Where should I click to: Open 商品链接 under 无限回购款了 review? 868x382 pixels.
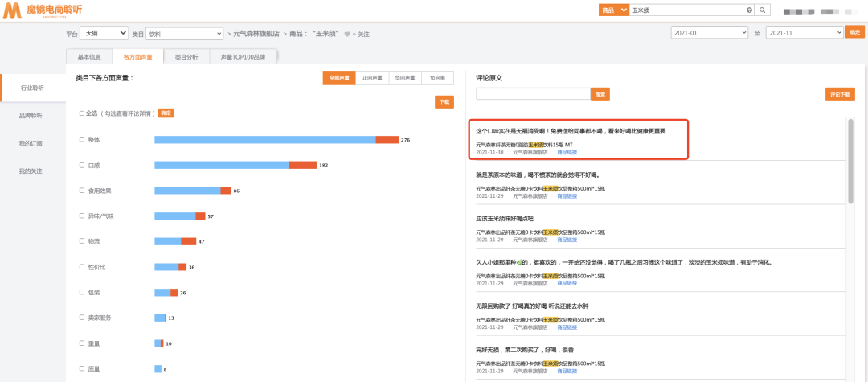(567, 327)
